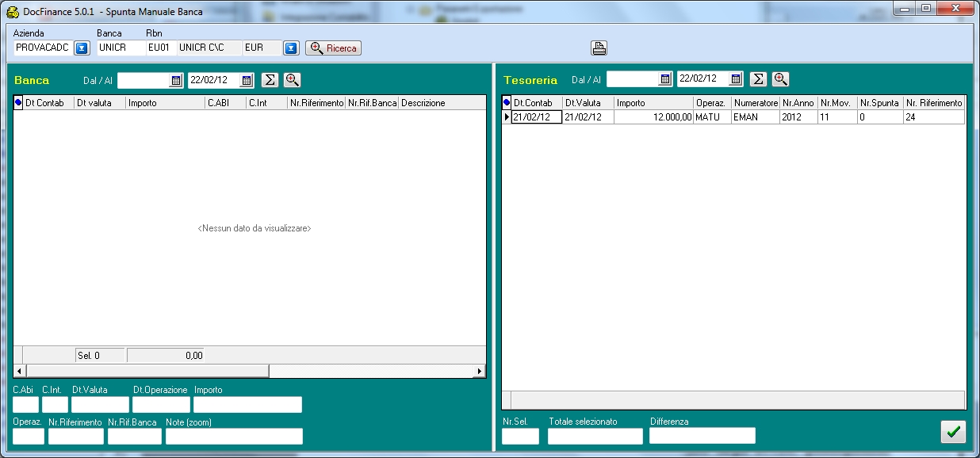The image size is (980, 458).
Task: Click the Tesoreria grid selector dot header
Action: (x=507, y=103)
